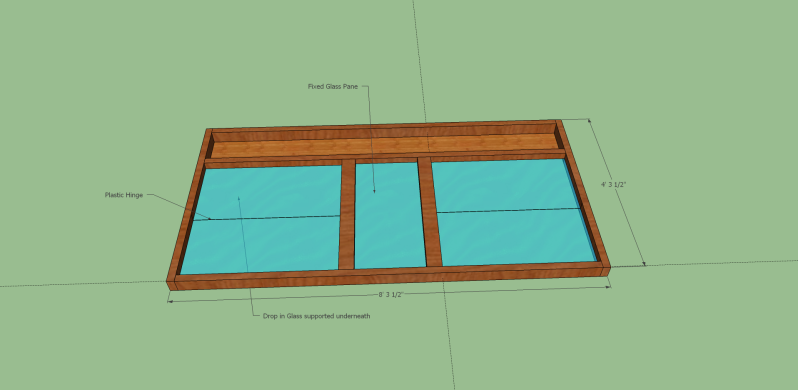Click the upper-right glass panel above the hinge
Viewport: 798px width, 390px height.
click(504, 184)
